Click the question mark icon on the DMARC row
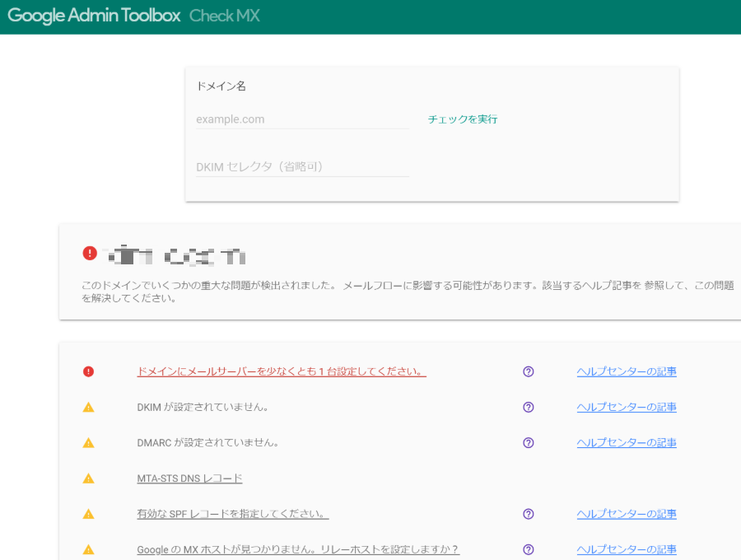The image size is (741, 560). pyautogui.click(x=528, y=442)
